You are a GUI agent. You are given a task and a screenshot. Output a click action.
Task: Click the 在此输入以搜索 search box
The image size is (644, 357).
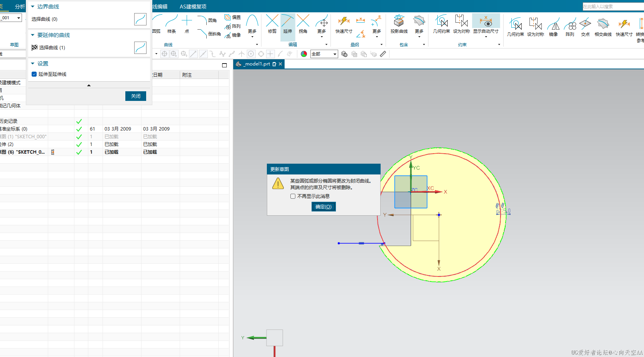[x=613, y=7]
